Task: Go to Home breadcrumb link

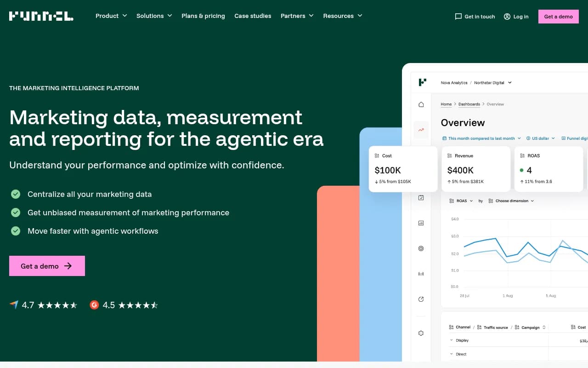Action: pyautogui.click(x=446, y=104)
